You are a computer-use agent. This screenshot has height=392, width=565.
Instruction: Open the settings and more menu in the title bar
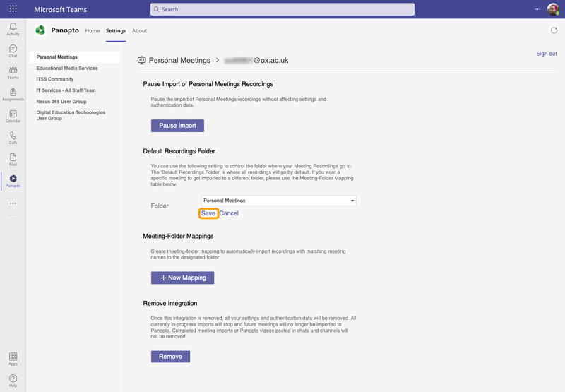pos(536,9)
